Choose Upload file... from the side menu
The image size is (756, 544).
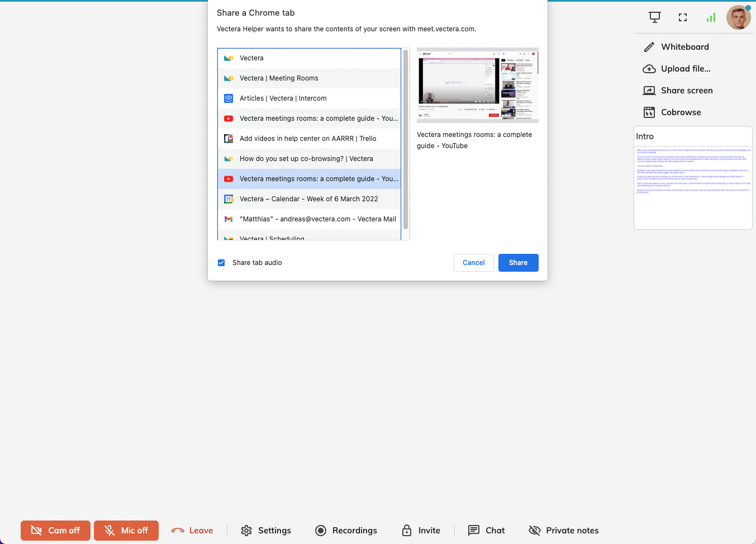(x=677, y=69)
